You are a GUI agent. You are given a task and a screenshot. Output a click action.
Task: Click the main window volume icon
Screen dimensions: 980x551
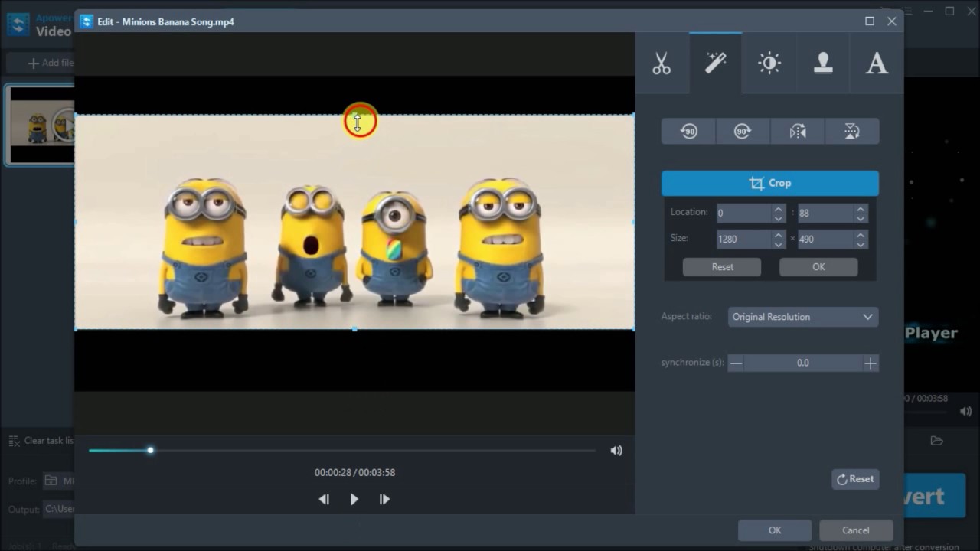pos(965,411)
